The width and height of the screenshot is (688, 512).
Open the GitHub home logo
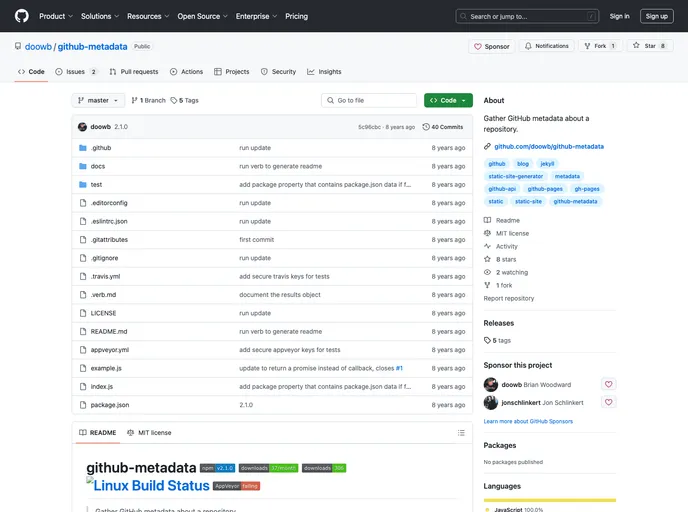tap(22, 16)
